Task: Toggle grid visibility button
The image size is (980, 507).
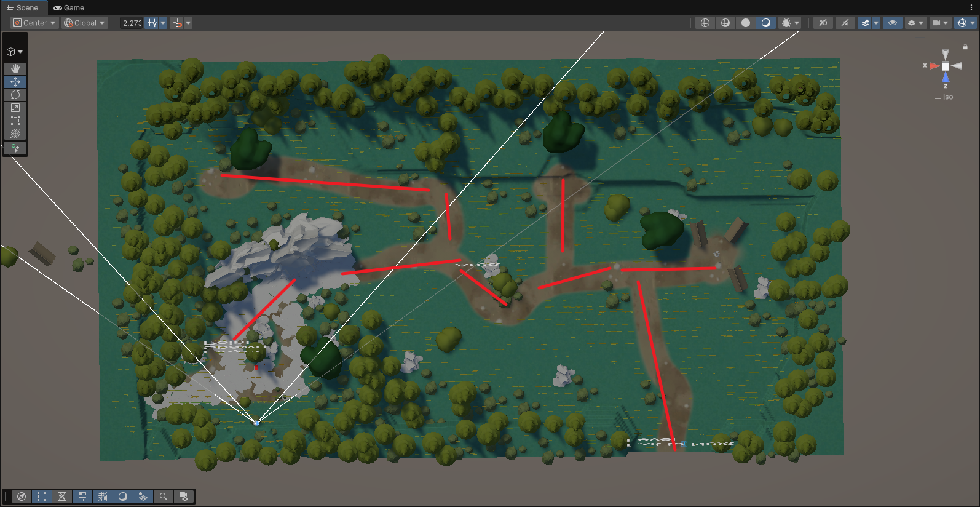Action: coord(152,23)
